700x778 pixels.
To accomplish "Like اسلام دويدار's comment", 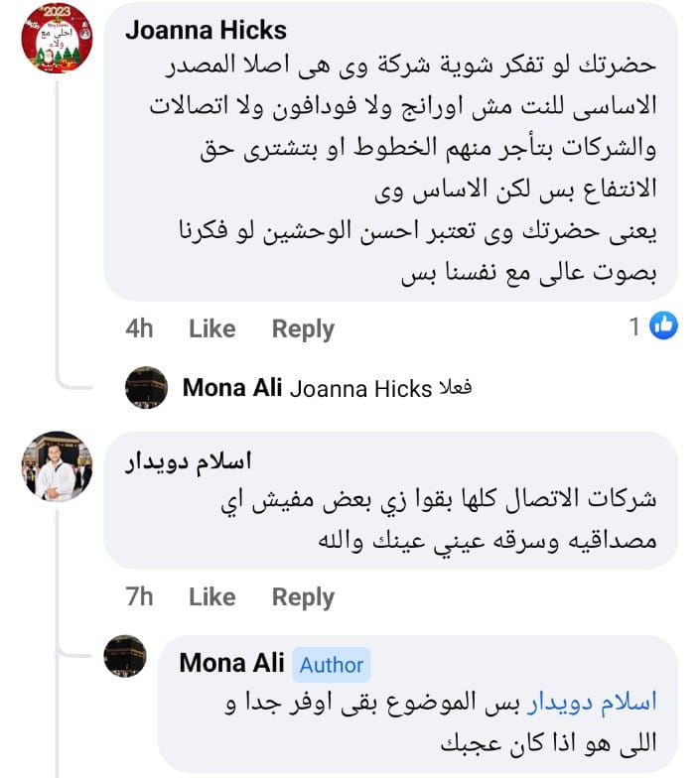I will (x=211, y=596).
